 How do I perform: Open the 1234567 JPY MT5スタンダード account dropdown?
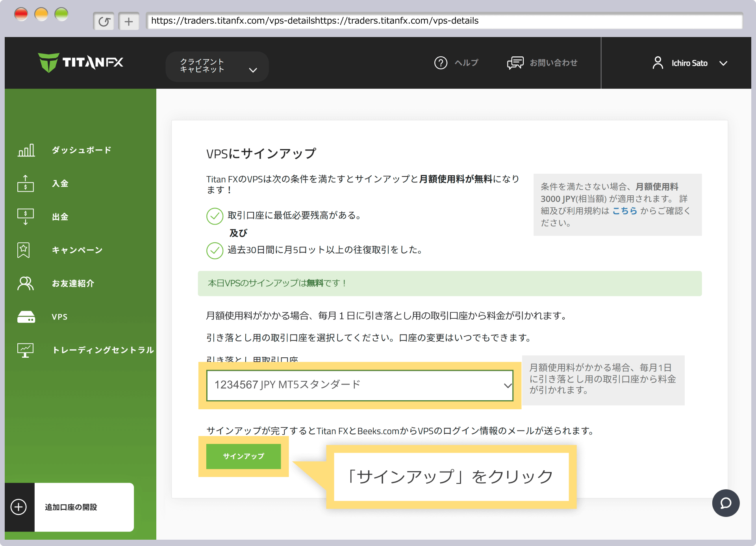click(x=360, y=385)
